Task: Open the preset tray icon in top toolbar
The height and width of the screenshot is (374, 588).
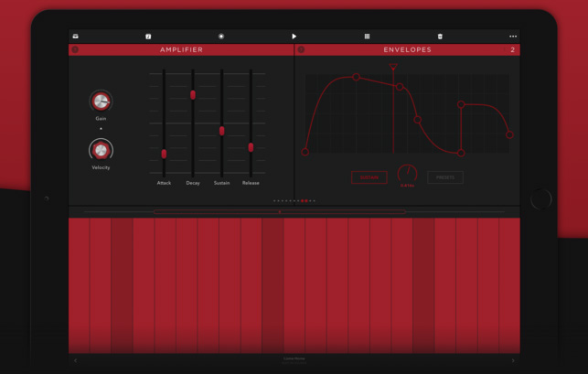Action: pos(75,37)
